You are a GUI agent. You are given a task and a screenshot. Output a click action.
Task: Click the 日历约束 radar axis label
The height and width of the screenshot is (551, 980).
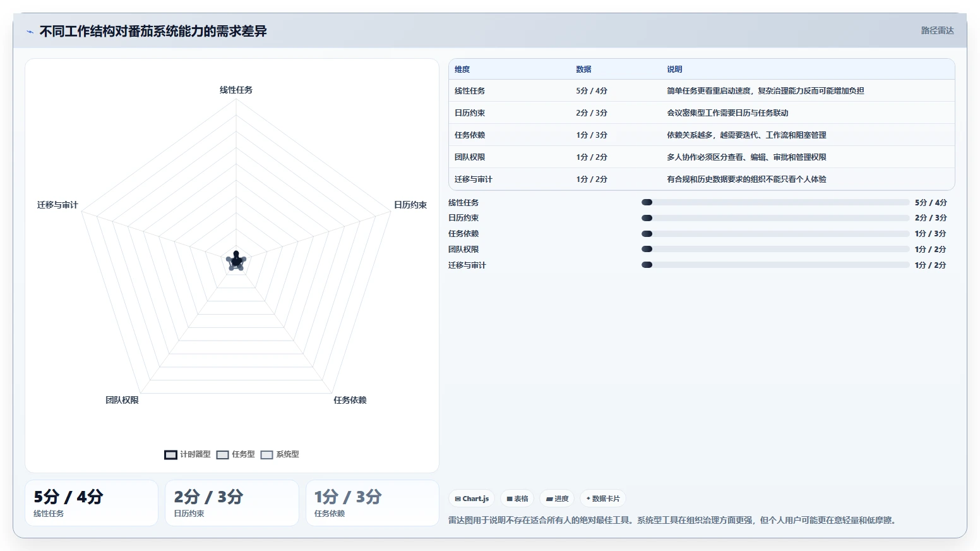(410, 205)
